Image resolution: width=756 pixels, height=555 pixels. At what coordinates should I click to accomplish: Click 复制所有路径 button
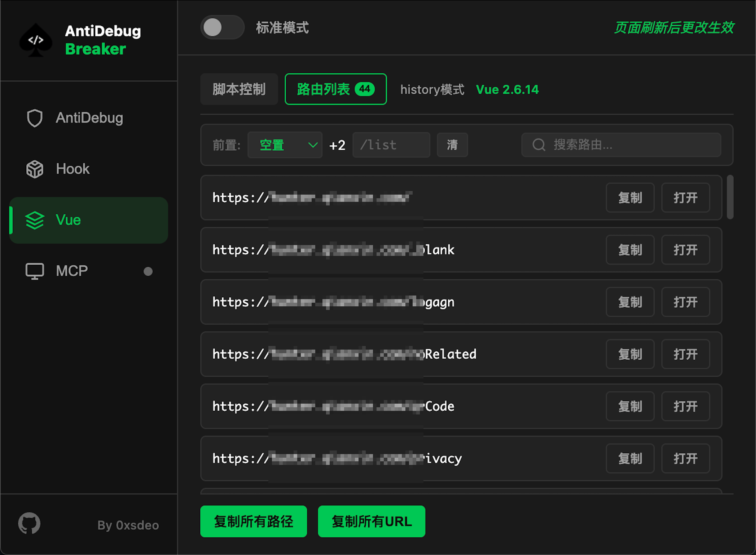(x=254, y=521)
